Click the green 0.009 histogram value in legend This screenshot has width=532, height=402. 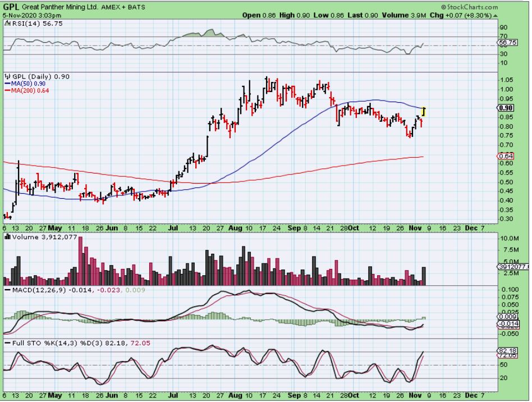click(135, 290)
